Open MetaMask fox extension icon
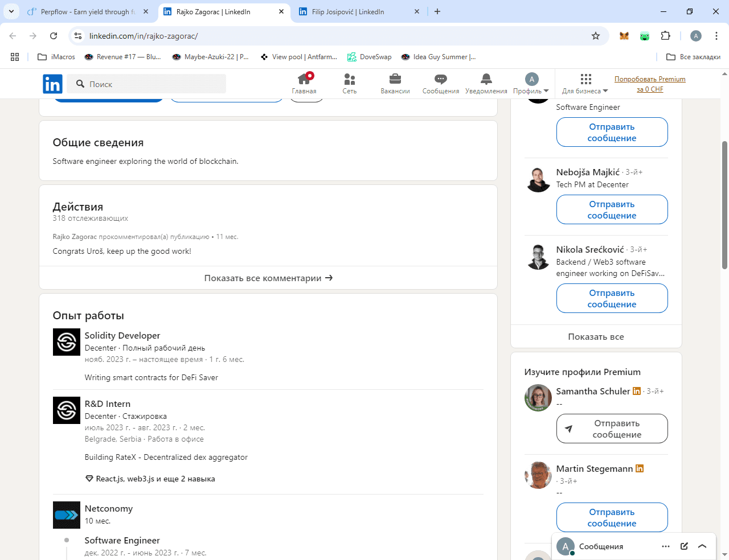 coord(624,36)
